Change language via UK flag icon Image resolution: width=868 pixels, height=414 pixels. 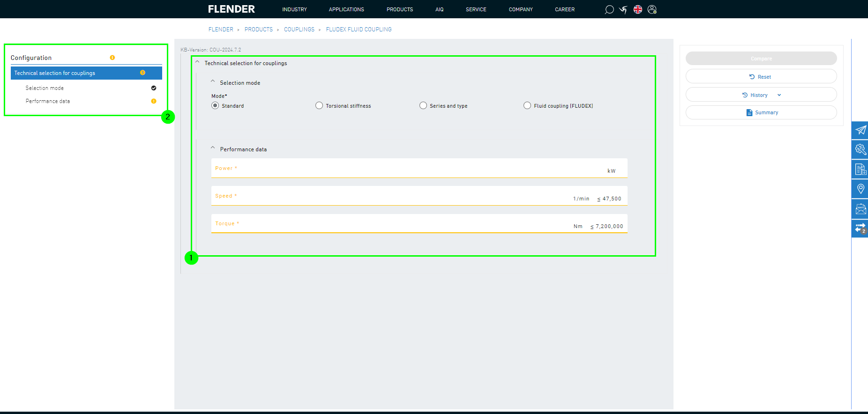coord(637,9)
